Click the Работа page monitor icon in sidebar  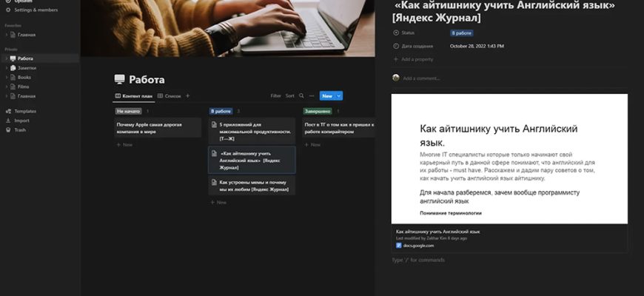pos(13,58)
